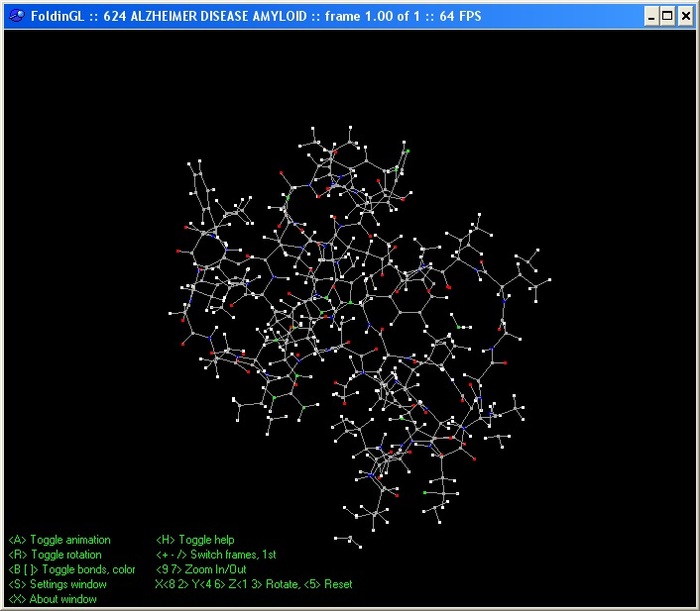Click the '<A>' key label in help overlay
The height and width of the screenshot is (611, 700).
click(17, 540)
